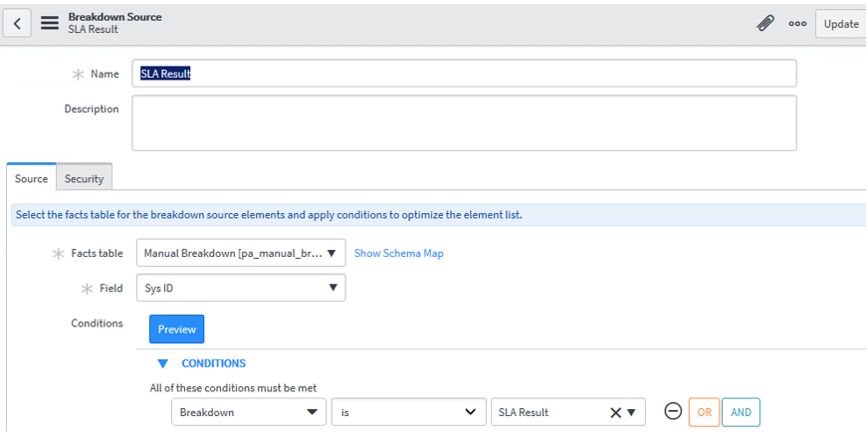Screen dimensions: 868x440
Task: Open the 'is' operator dropdown
Action: (408, 412)
